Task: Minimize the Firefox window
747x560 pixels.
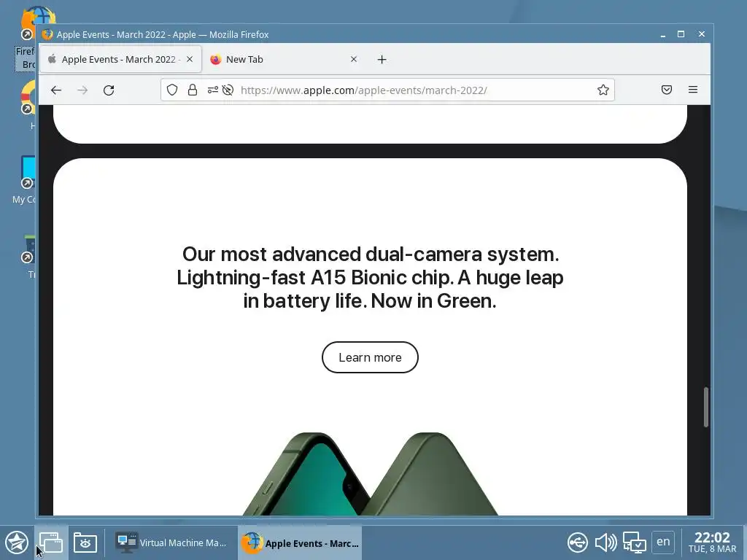Action: 662,34
